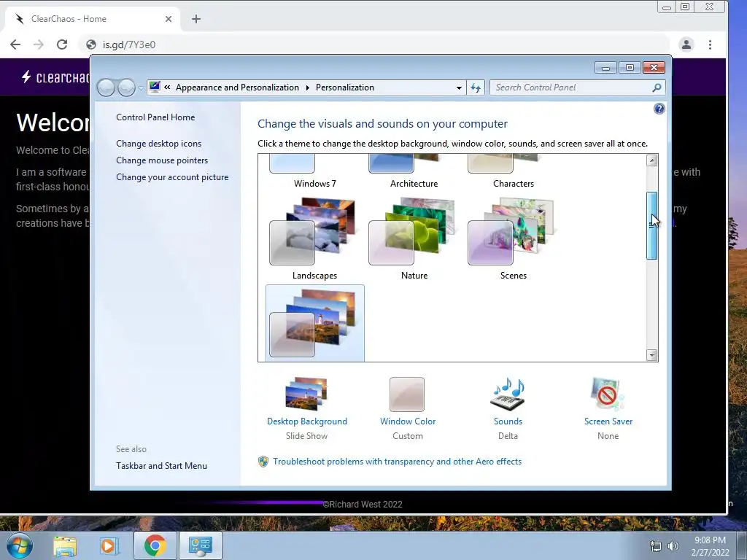Select the Architecture theme
The height and width of the screenshot is (560, 747).
pos(414,172)
